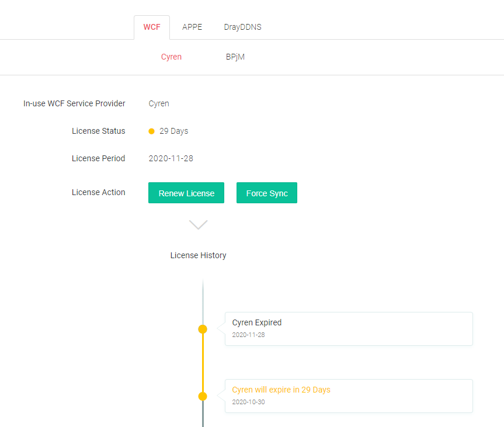This screenshot has width=504, height=427.
Task: Click the Cyren Expired title text
Action: click(x=257, y=322)
